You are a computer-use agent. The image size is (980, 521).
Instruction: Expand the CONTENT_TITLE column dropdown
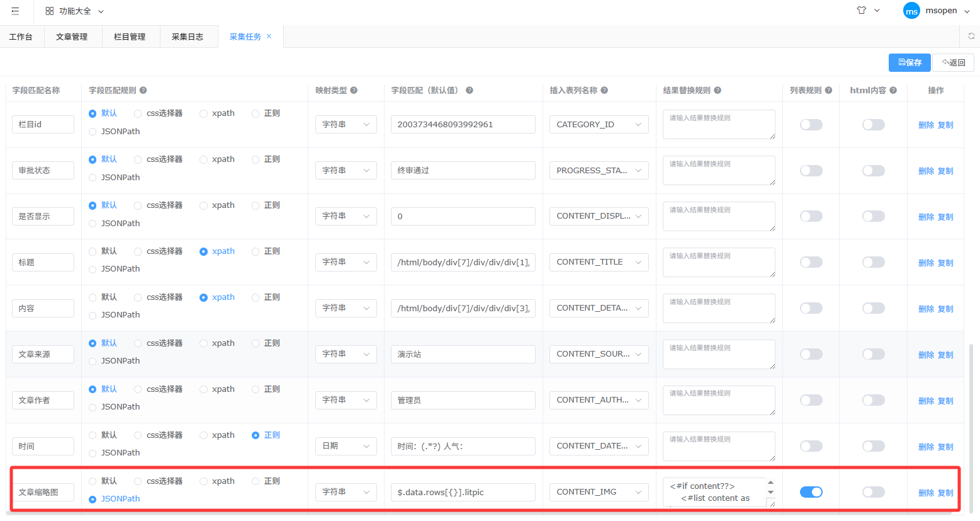click(x=598, y=262)
